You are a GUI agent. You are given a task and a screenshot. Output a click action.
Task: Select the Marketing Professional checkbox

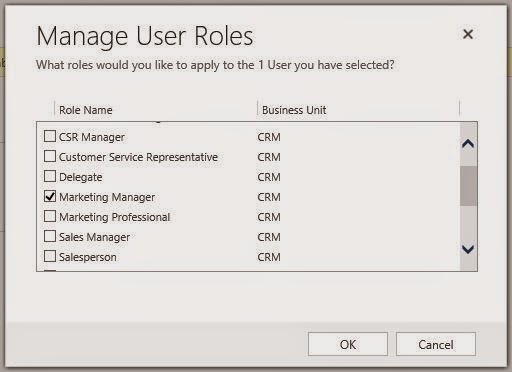tap(50, 216)
